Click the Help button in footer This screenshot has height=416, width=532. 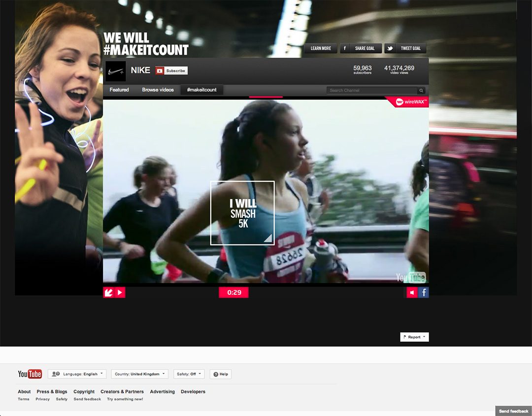(x=221, y=374)
